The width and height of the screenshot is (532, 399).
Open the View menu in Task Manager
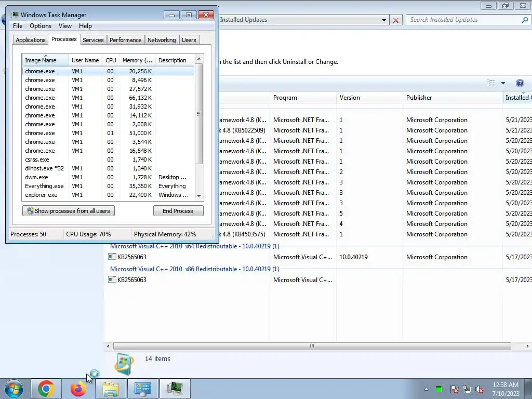tap(65, 26)
